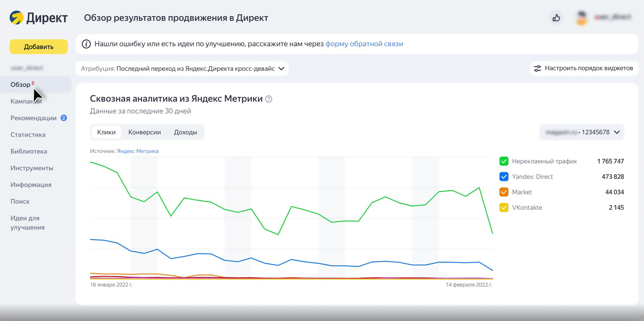Click the Нерекламный трафик value 1 765 747
The height and width of the screenshot is (321, 644).
tap(610, 161)
